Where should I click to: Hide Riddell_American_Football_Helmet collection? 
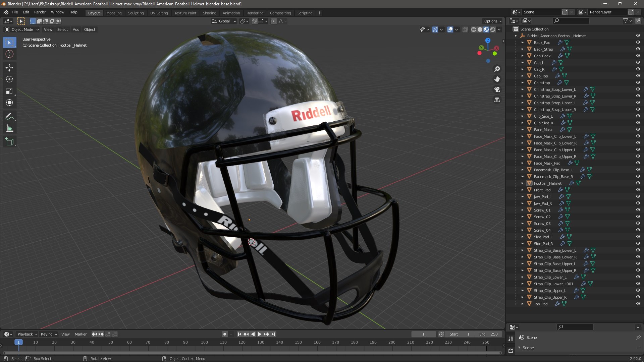(638, 36)
